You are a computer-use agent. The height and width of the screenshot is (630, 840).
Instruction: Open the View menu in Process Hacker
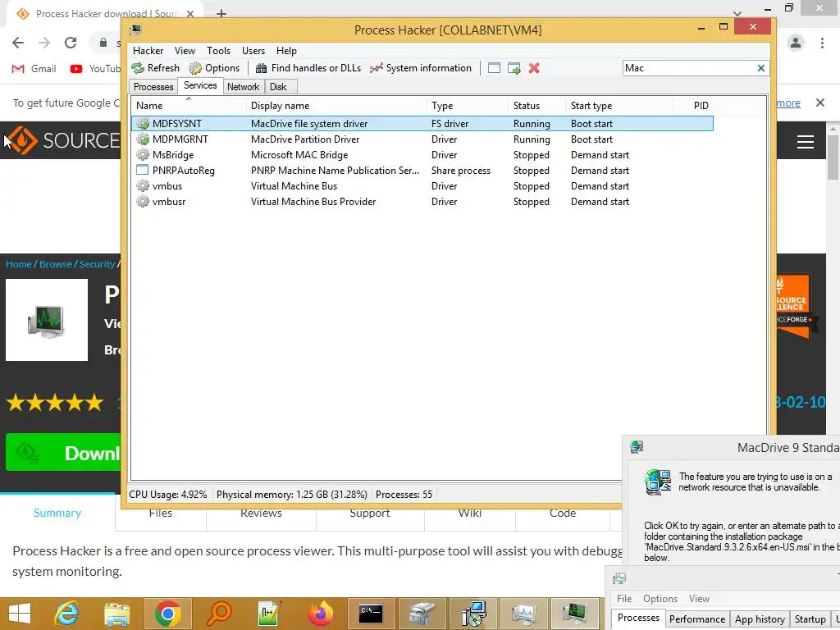[185, 50]
